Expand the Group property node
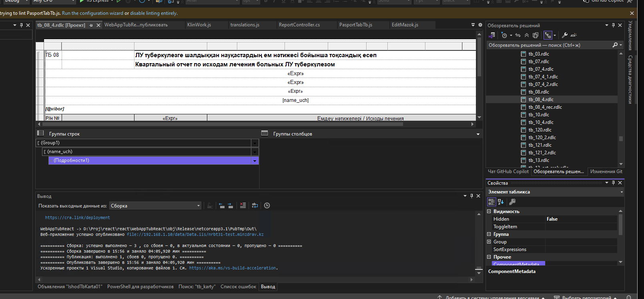Screen dimensions: 644x299 pos(489,242)
